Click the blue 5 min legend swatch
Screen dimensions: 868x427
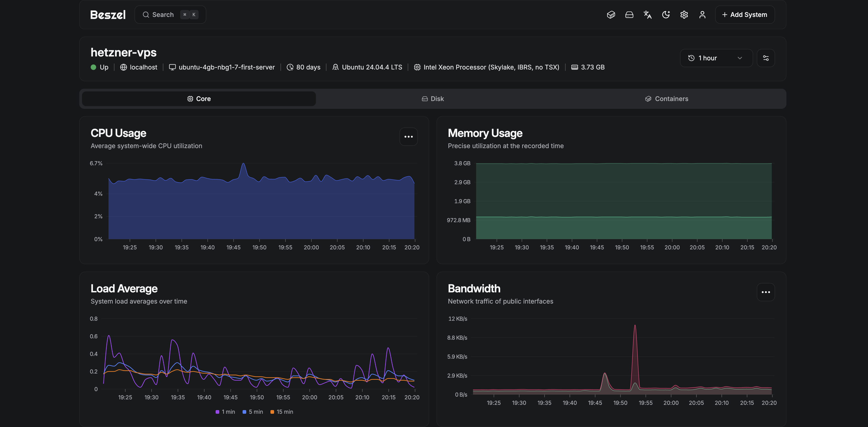pyautogui.click(x=244, y=412)
